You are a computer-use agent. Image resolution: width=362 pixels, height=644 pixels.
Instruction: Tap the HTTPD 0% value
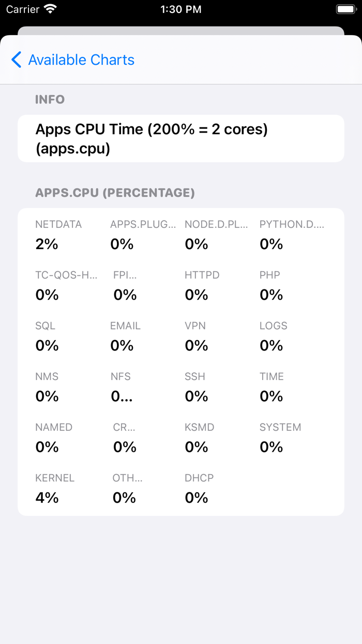pyautogui.click(x=202, y=286)
